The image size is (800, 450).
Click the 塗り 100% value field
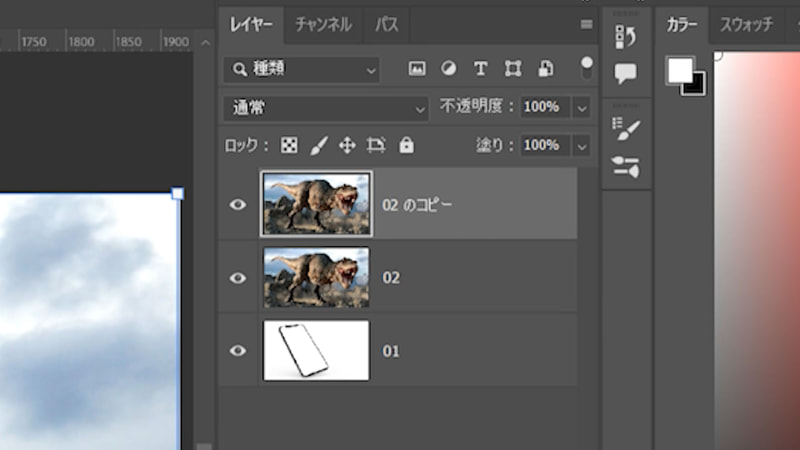click(x=545, y=145)
